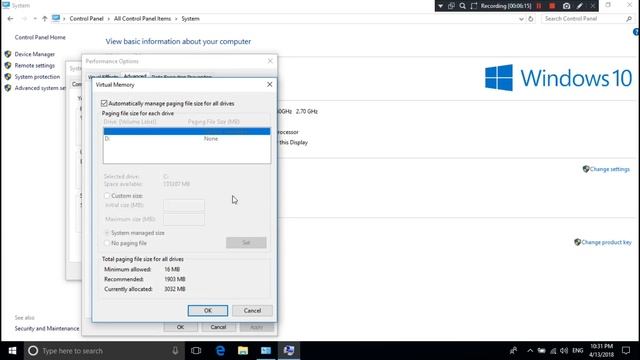The image size is (640, 360).
Task: Open Device Manager link
Action: tap(35, 54)
